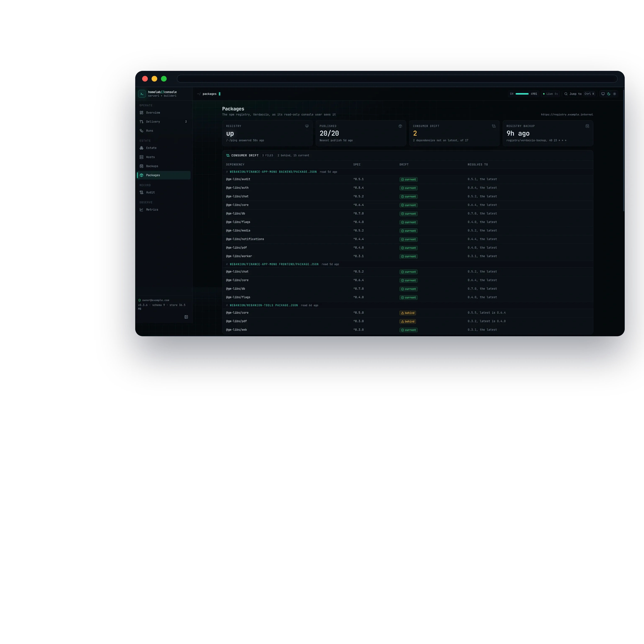Collapse the sidebar using the panel icon
Screen dimensions: 644x644
tap(186, 317)
